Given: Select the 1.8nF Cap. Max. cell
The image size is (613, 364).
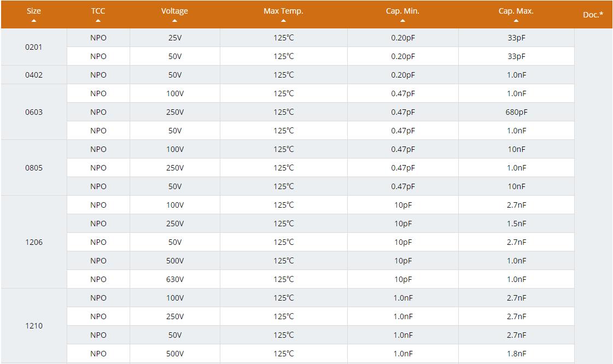Looking at the screenshot, I should [516, 354].
